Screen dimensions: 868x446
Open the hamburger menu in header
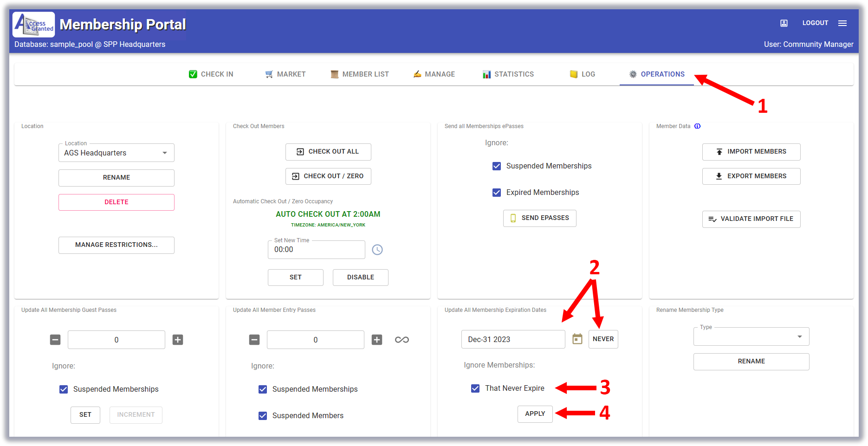click(842, 23)
